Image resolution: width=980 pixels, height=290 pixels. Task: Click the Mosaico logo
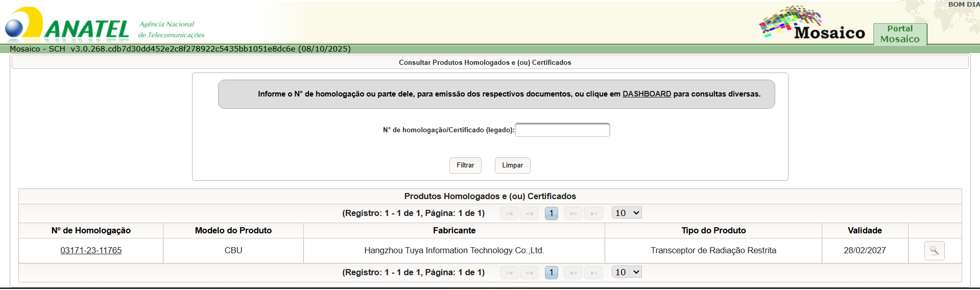click(x=812, y=23)
